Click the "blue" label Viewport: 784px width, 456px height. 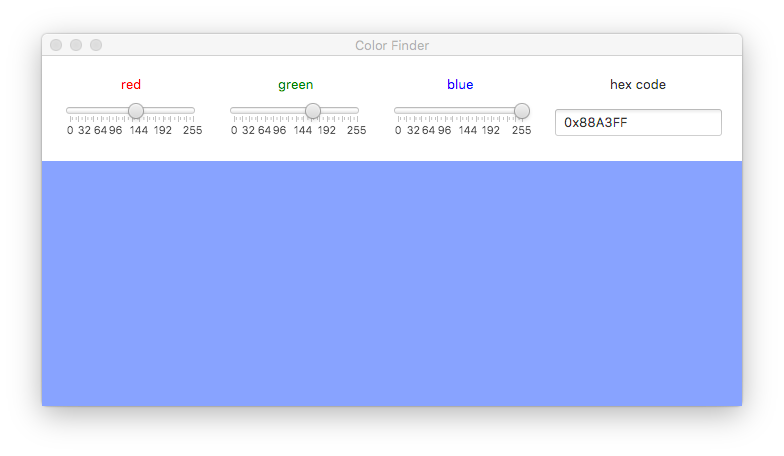pos(460,84)
